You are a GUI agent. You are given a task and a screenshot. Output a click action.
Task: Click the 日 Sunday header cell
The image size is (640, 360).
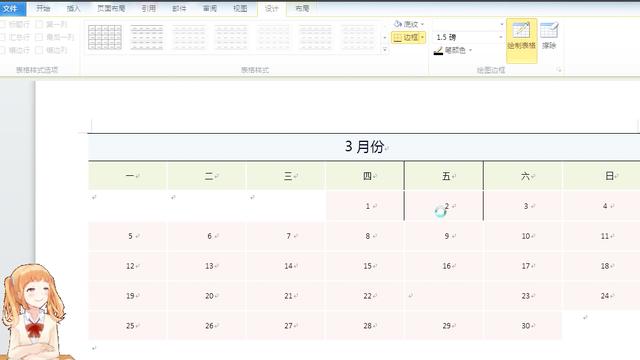click(x=602, y=176)
